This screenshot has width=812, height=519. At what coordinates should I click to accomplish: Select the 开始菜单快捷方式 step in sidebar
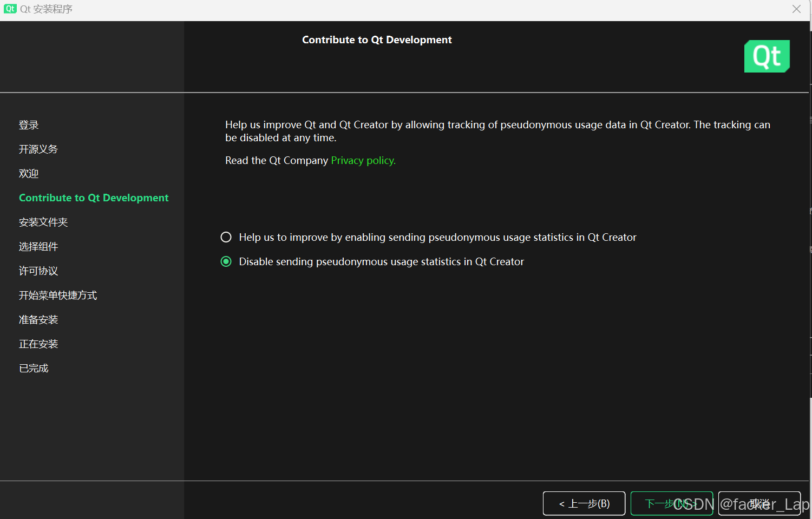pyautogui.click(x=58, y=295)
